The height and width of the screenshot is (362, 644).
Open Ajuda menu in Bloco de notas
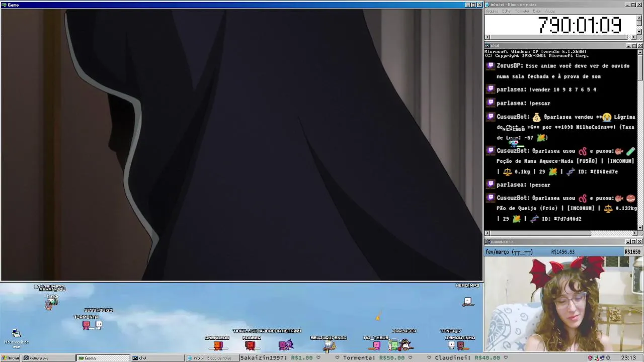point(550,11)
